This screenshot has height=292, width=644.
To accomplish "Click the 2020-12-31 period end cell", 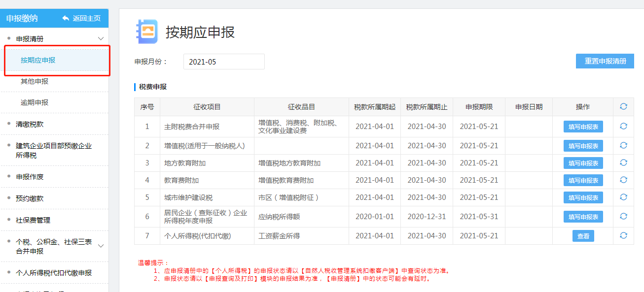I will click(x=427, y=217).
